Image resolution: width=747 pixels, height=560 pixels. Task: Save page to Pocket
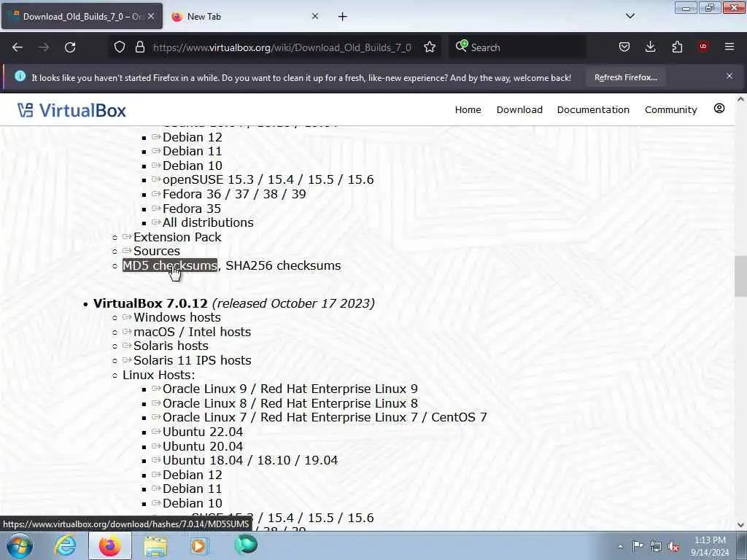coord(624,47)
